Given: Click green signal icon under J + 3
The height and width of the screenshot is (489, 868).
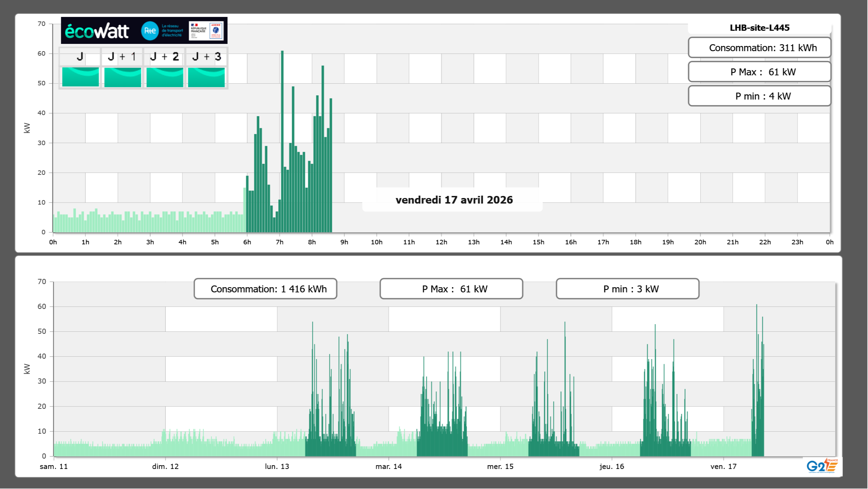Looking at the screenshot, I should tap(206, 77).
